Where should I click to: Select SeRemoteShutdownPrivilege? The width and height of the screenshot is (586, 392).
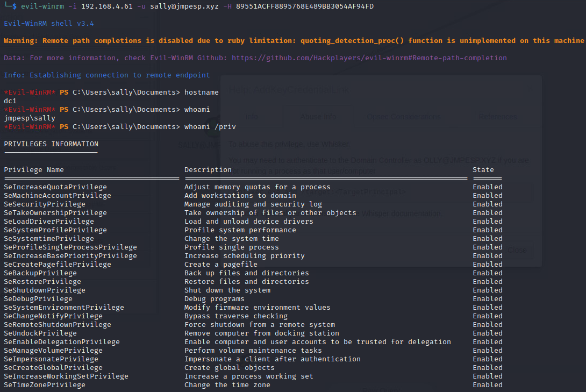click(x=58, y=324)
